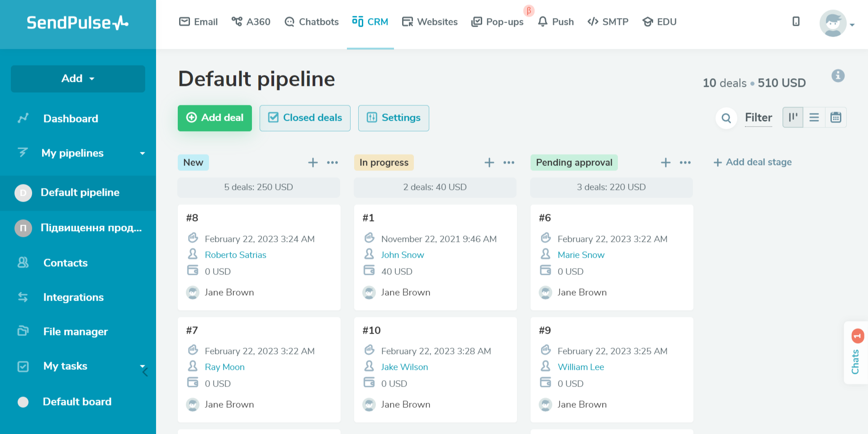
Task: Expand My pipelines section arrow
Action: (x=142, y=153)
